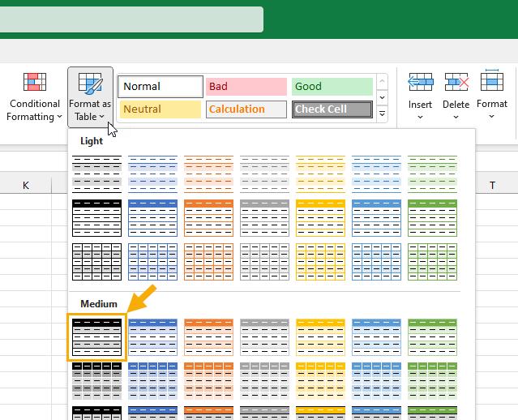Apply green Medium first-row table style

click(x=432, y=337)
